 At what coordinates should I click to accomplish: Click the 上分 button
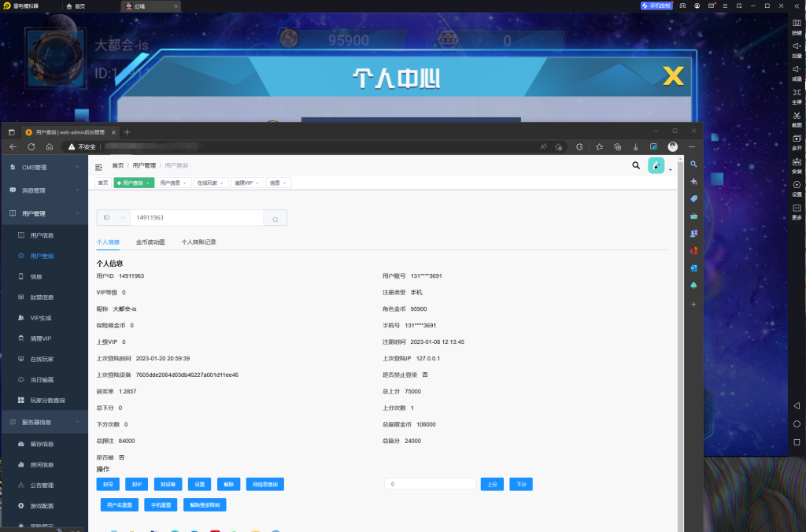pyautogui.click(x=492, y=484)
